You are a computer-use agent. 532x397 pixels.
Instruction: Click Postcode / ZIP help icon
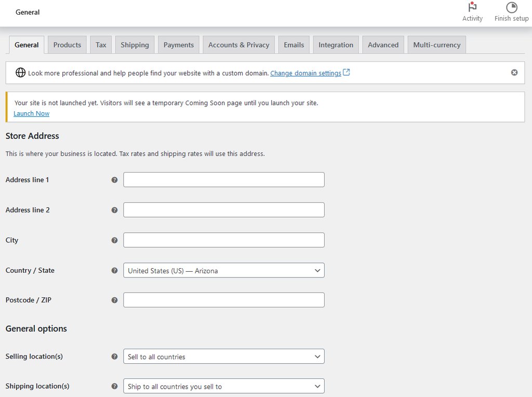[114, 300]
